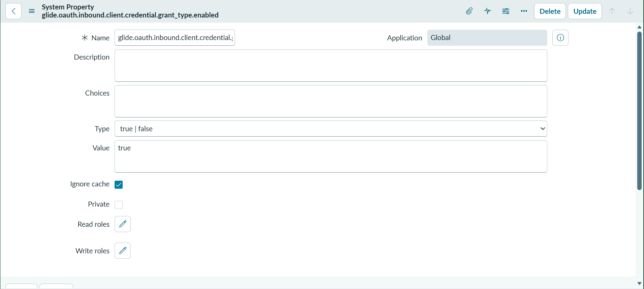Enable the Private checkbox
This screenshot has width=644, height=289.
click(119, 205)
